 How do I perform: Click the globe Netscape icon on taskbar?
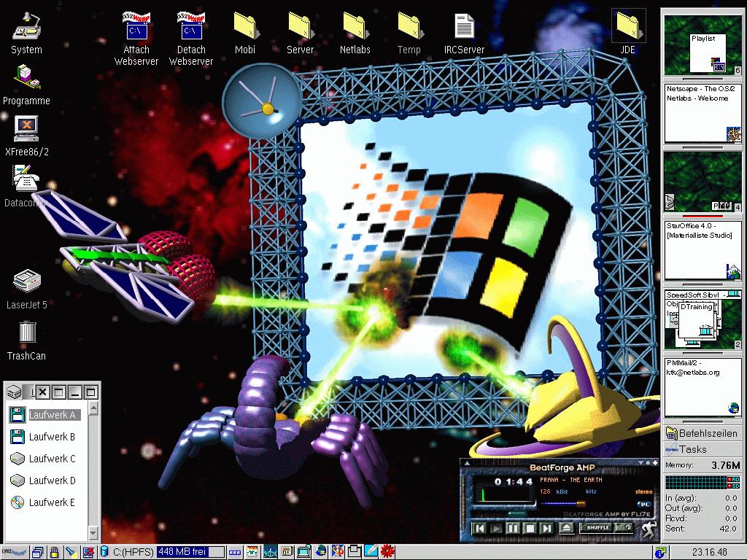click(321, 552)
